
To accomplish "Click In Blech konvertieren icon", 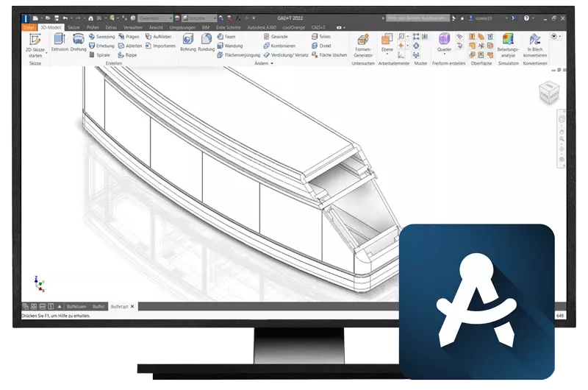I will click(x=534, y=44).
